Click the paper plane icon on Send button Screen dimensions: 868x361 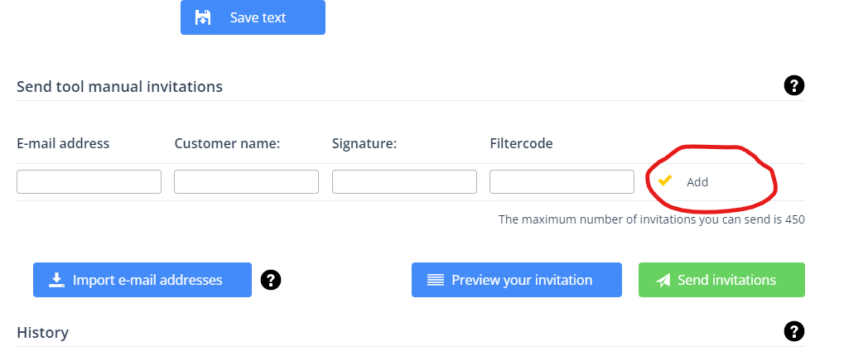point(663,280)
